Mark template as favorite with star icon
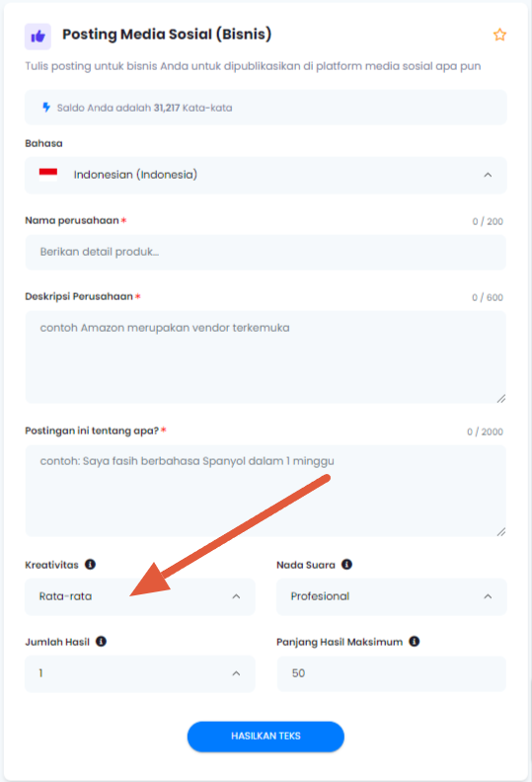The width and height of the screenshot is (532, 782). pos(499,35)
